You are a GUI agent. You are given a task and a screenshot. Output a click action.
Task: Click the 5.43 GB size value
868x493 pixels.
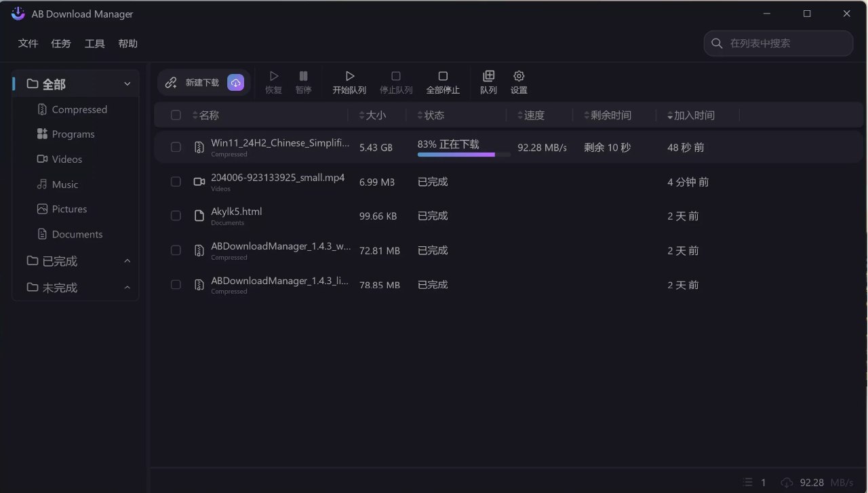click(x=376, y=147)
